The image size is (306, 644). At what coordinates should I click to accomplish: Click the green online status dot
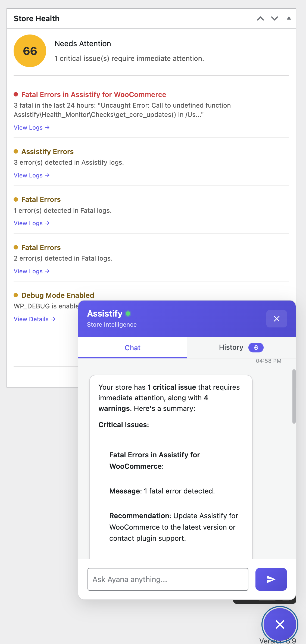click(128, 314)
